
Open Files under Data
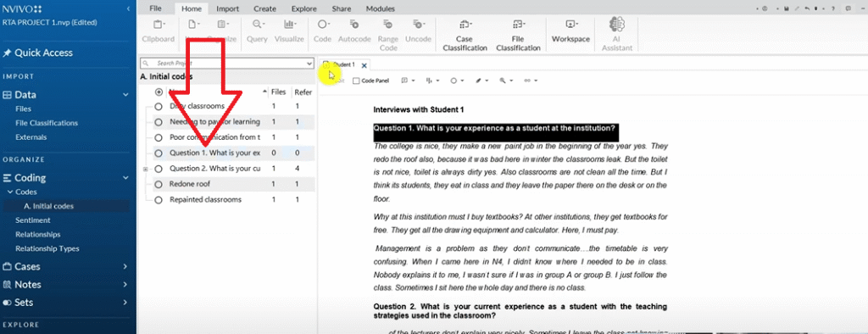tap(23, 109)
